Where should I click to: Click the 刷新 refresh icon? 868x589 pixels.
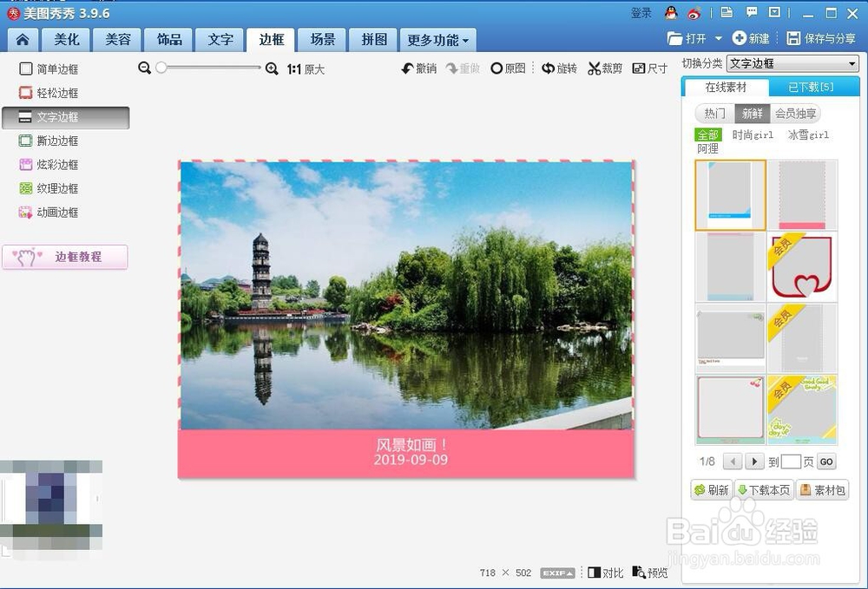click(711, 489)
